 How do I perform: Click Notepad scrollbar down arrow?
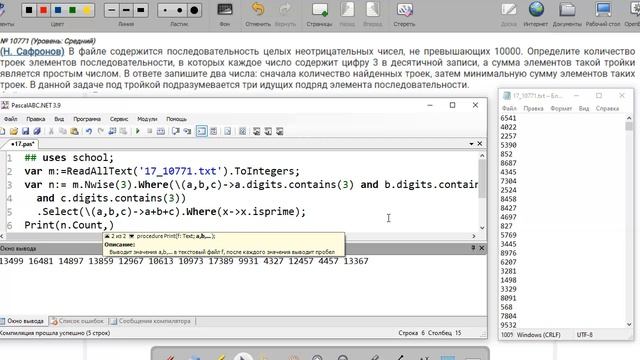coord(629,324)
